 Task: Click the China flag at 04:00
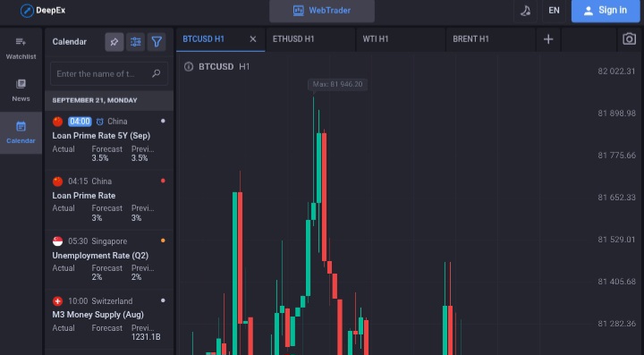point(57,122)
